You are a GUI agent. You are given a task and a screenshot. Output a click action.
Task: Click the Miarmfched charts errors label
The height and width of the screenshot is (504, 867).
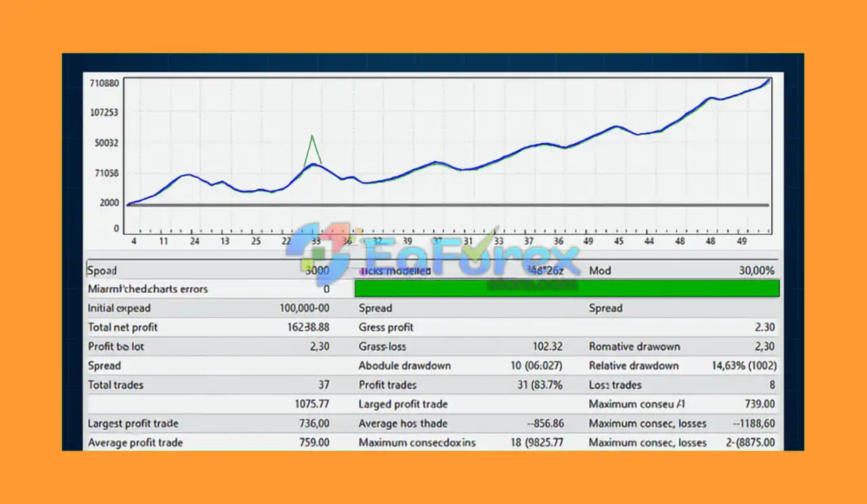(148, 289)
